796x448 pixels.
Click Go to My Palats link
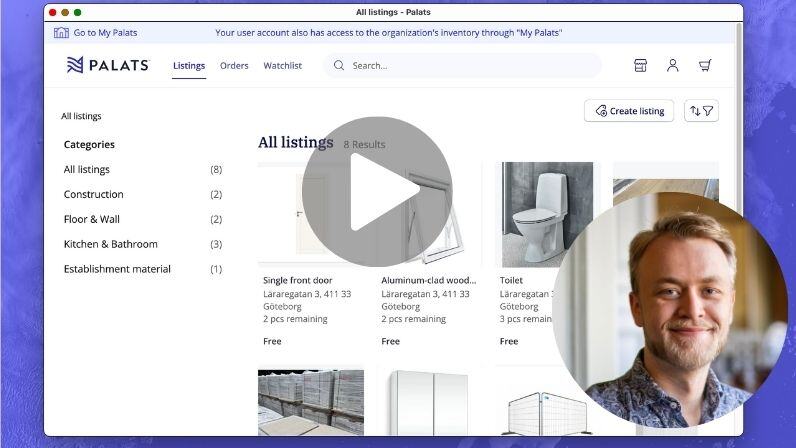click(105, 33)
